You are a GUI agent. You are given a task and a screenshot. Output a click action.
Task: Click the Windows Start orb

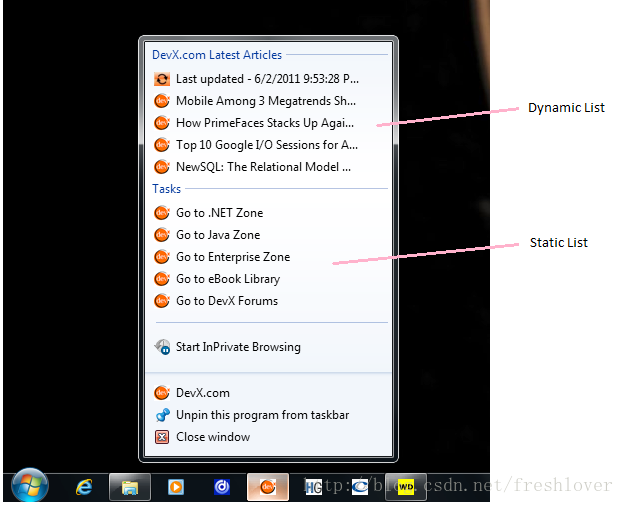pyautogui.click(x=29, y=485)
